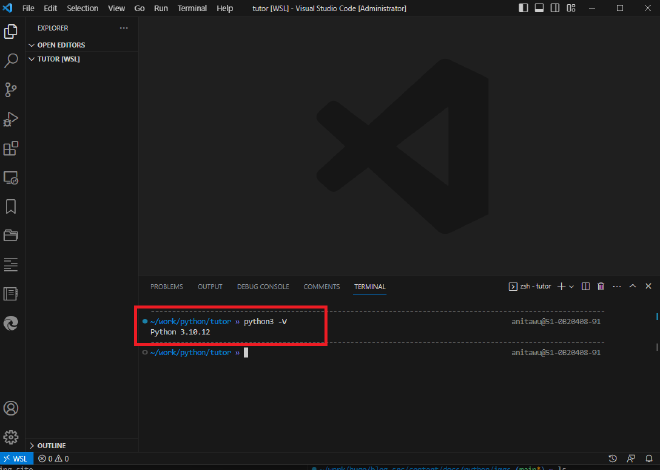Open terminal panel more actions ellipsis

pos(617,287)
